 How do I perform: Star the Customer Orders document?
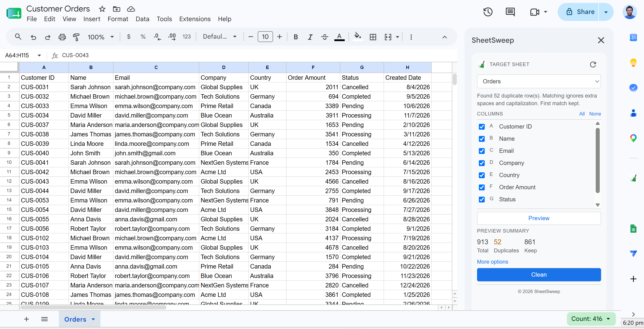[102, 9]
